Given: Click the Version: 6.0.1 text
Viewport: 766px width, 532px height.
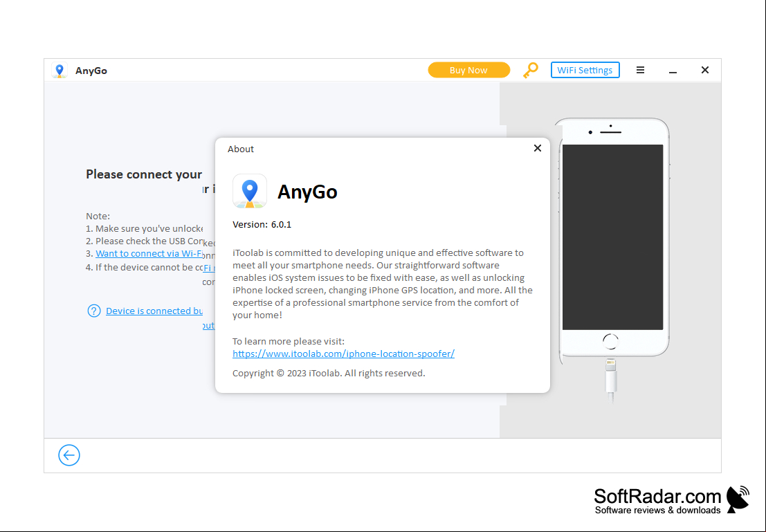Looking at the screenshot, I should pyautogui.click(x=262, y=225).
